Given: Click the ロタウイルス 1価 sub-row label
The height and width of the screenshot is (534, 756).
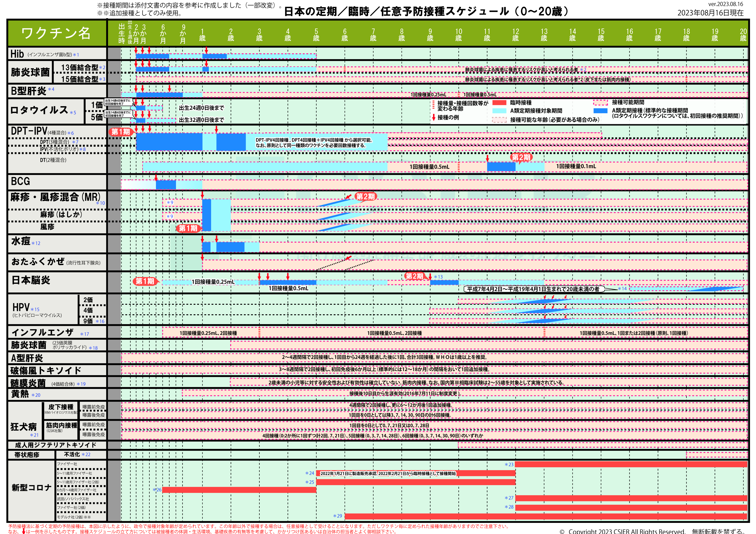Looking at the screenshot, I should (x=97, y=105).
